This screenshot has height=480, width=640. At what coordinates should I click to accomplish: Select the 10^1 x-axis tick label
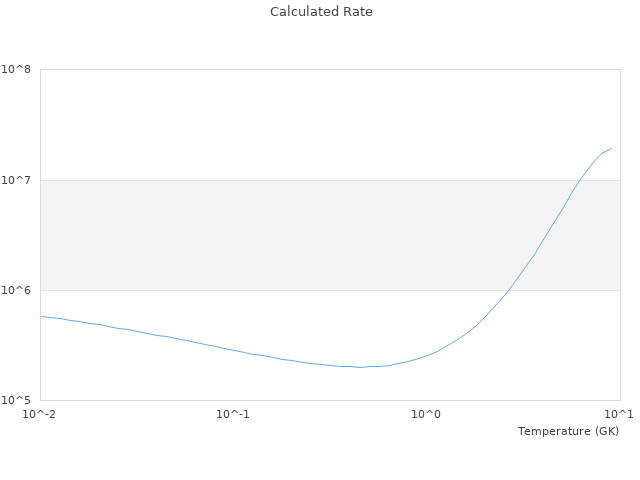[619, 414]
